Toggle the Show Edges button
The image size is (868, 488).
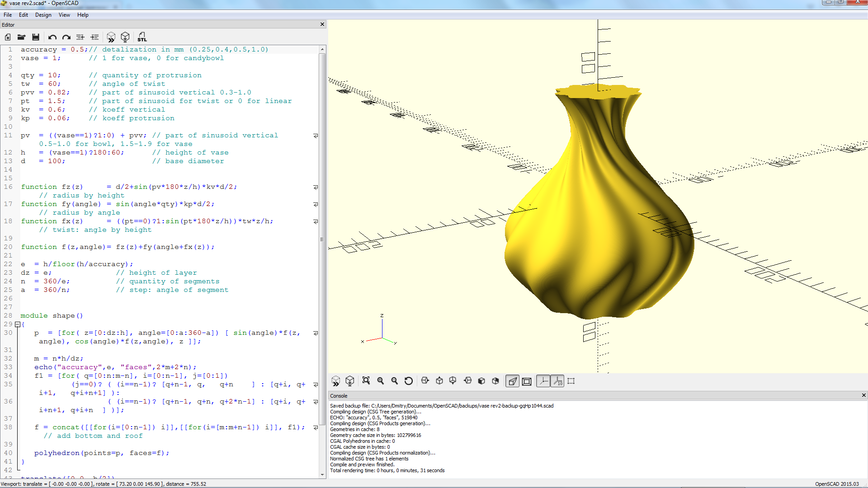[x=571, y=381]
